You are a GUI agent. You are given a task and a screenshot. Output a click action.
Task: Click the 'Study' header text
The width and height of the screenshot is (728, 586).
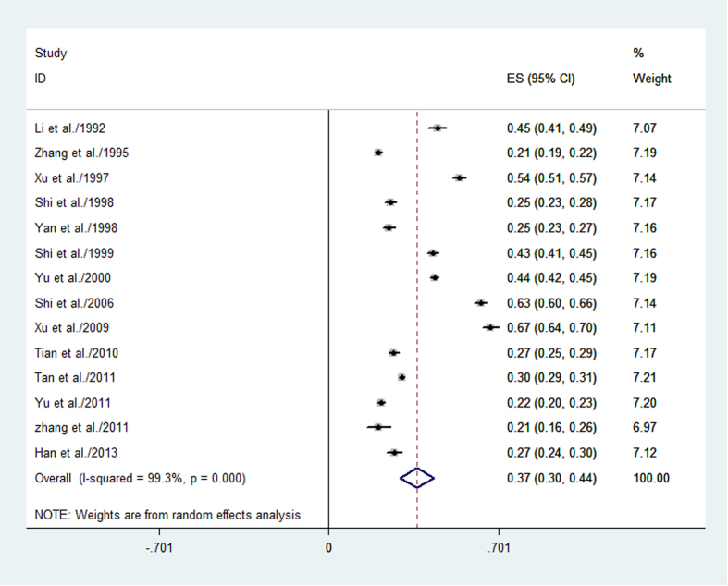coord(51,54)
